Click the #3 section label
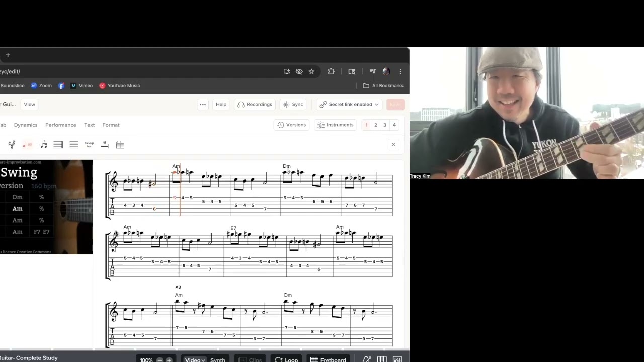Image resolution: width=644 pixels, height=362 pixels. click(x=178, y=287)
